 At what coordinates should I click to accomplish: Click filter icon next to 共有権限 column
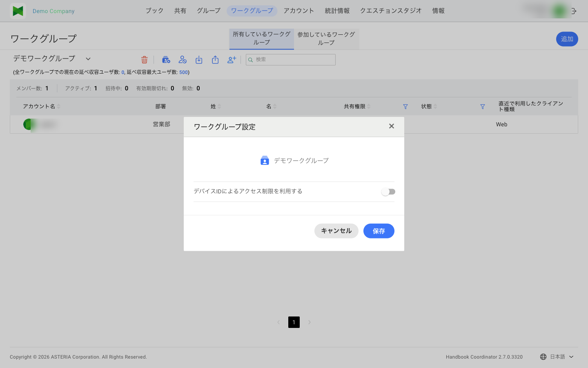pyautogui.click(x=405, y=107)
